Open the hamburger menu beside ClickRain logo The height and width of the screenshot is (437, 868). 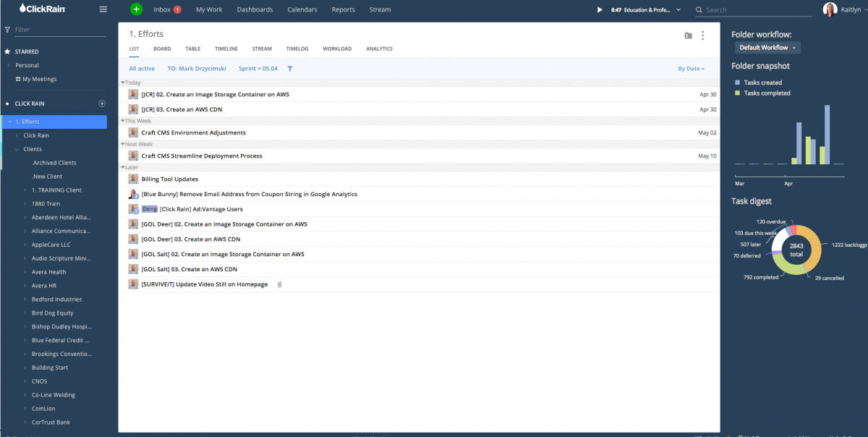[103, 9]
